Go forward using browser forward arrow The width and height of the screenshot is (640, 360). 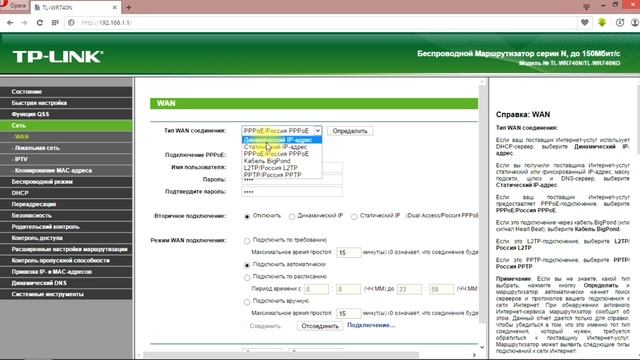pyautogui.click(x=24, y=22)
